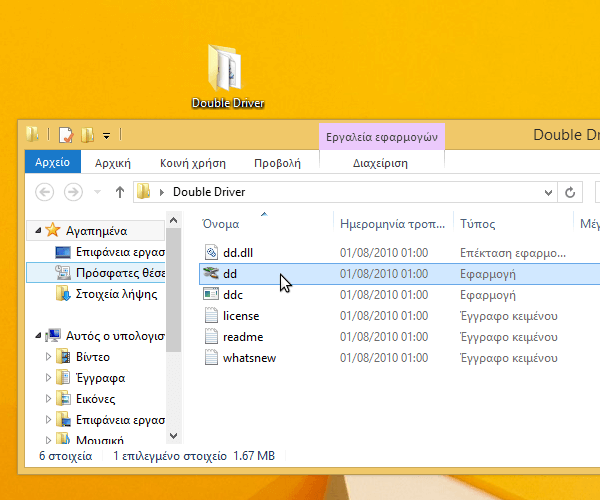600x500 pixels.
Task: Click the navigation pane scrollbar down arrow
Action: click(x=173, y=435)
